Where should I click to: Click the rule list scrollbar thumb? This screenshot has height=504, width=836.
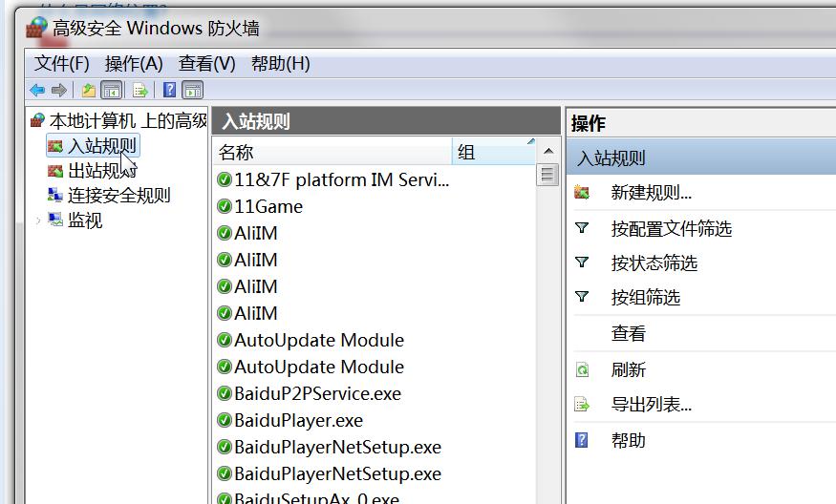click(x=547, y=175)
